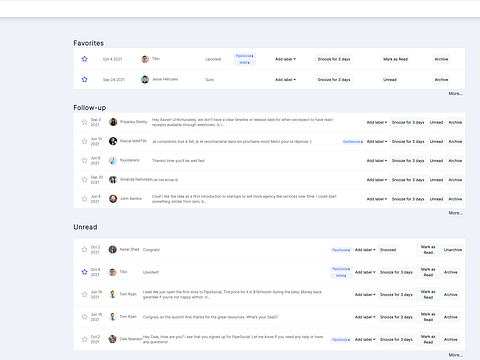Click Tibo's avatar in the Unread section
The height and width of the screenshot is (360, 480).
click(113, 272)
